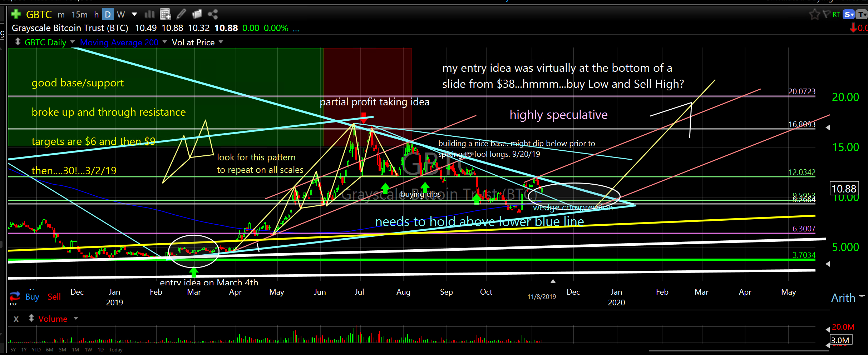Click the blue Buy button

[x=32, y=297]
